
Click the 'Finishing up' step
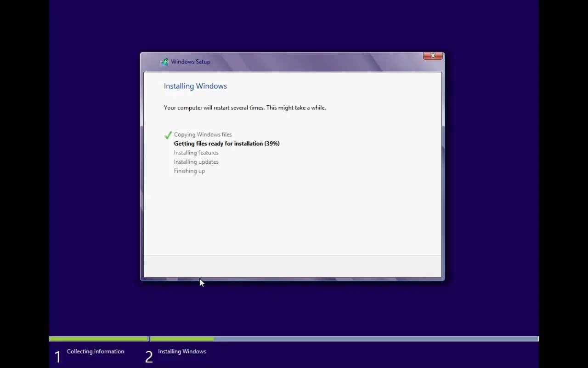[x=189, y=171]
